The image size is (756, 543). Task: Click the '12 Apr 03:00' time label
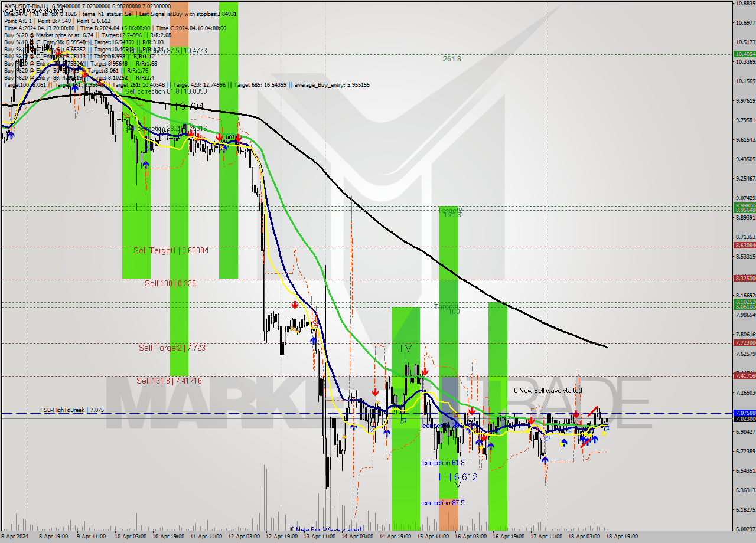(x=244, y=537)
